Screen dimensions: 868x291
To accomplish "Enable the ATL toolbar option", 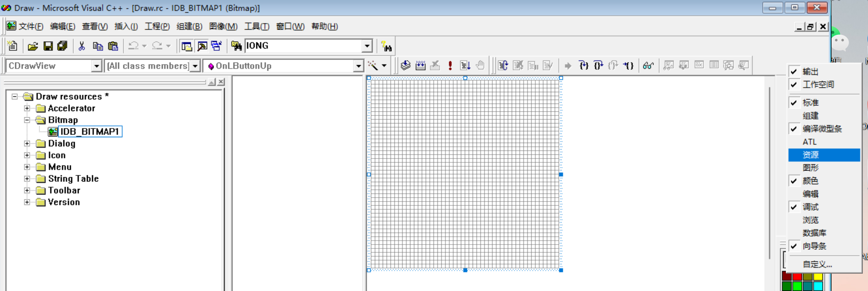I will [x=824, y=142].
